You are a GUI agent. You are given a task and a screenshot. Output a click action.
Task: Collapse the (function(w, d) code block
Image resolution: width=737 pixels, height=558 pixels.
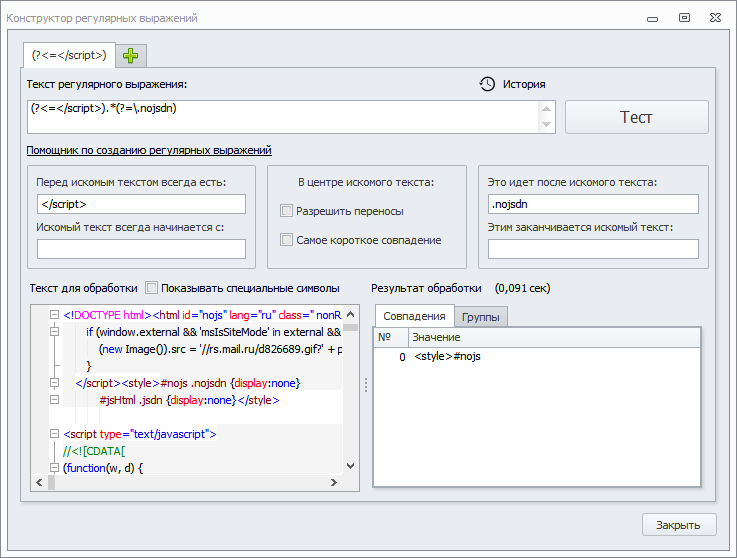pos(55,467)
